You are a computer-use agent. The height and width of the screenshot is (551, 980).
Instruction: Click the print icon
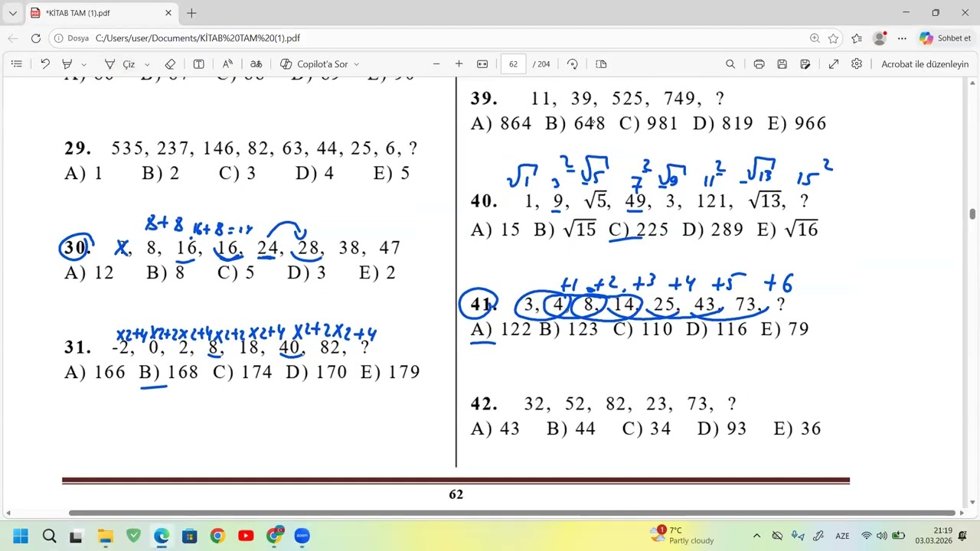click(759, 64)
